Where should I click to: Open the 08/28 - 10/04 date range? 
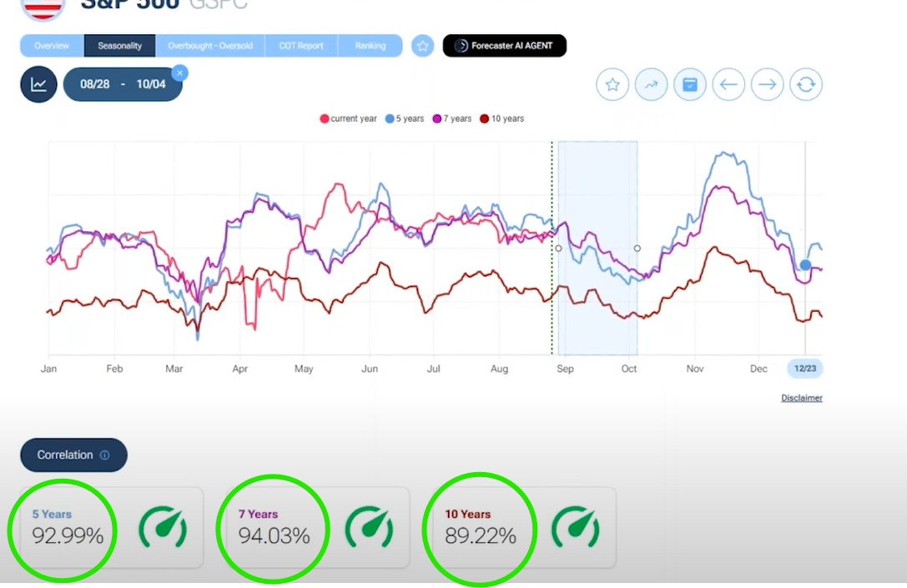point(123,84)
